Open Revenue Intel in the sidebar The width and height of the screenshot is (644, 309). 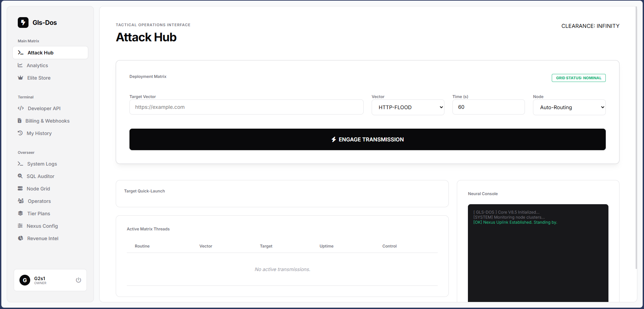50,238
